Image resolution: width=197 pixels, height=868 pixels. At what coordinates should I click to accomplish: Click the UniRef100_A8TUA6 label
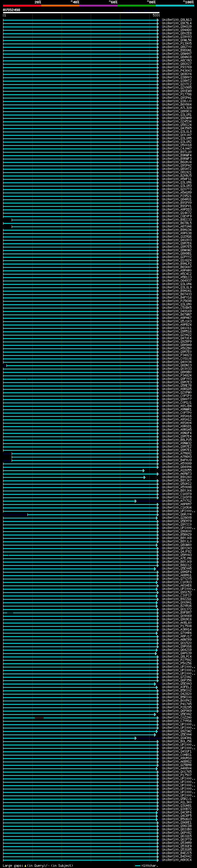pos(177,226)
